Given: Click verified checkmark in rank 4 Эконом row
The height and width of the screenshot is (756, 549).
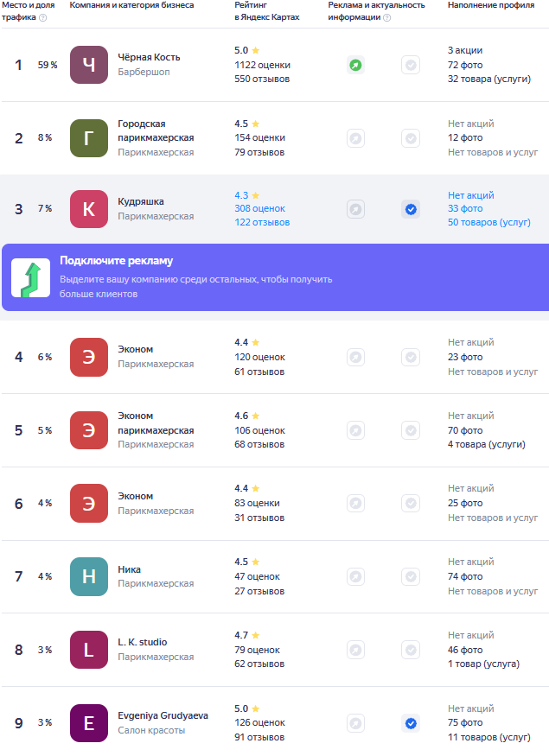Looking at the screenshot, I should pyautogui.click(x=411, y=358).
